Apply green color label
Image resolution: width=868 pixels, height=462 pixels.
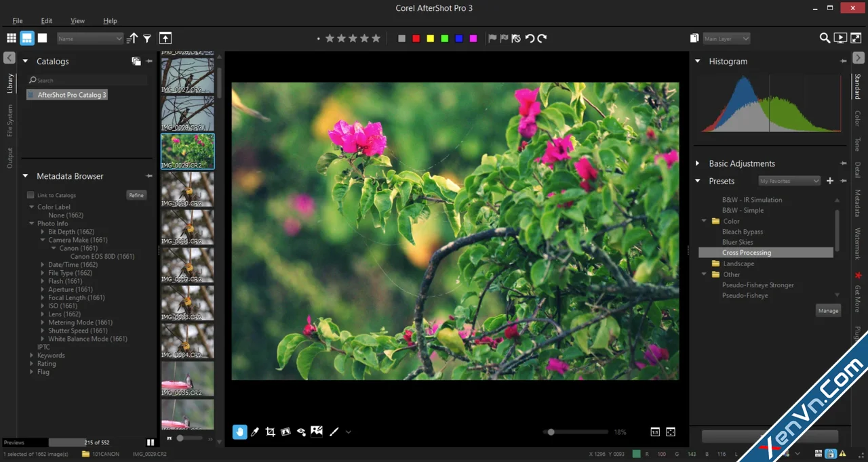pos(445,39)
